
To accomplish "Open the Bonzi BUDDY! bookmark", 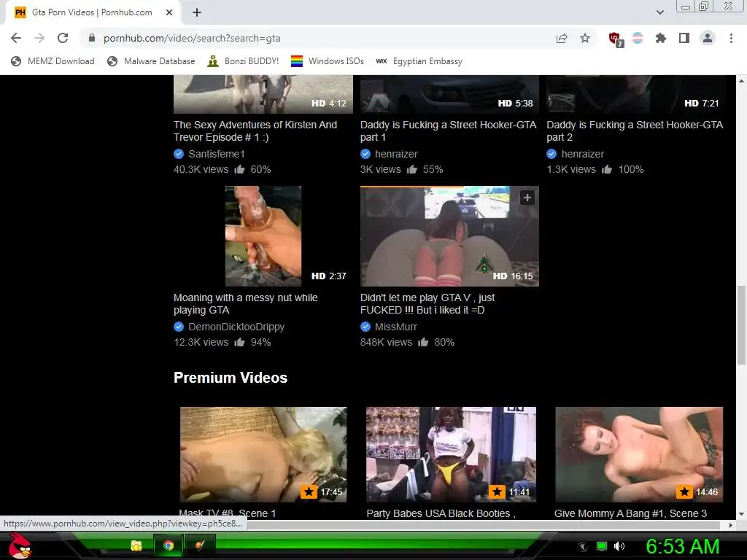I will tap(243, 61).
